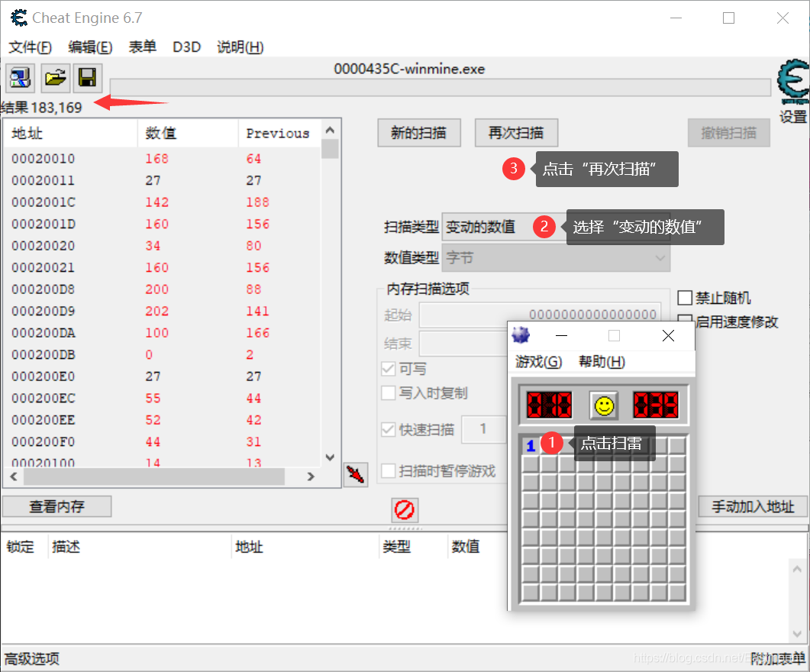The width and height of the screenshot is (810, 672).
Task: Click the Minesweeper window mine icon
Action: tap(521, 335)
